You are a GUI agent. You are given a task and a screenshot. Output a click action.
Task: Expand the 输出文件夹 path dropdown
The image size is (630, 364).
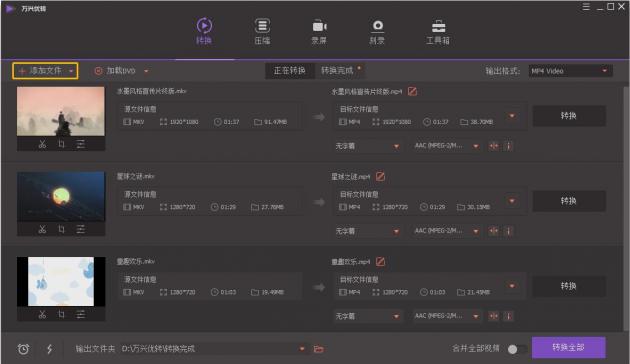click(x=302, y=349)
